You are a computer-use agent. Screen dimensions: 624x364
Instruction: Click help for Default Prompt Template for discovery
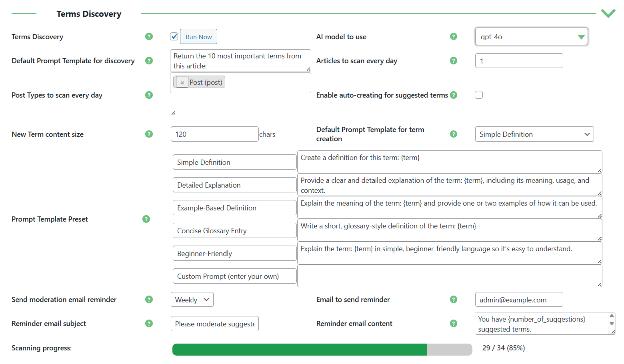[x=149, y=60]
